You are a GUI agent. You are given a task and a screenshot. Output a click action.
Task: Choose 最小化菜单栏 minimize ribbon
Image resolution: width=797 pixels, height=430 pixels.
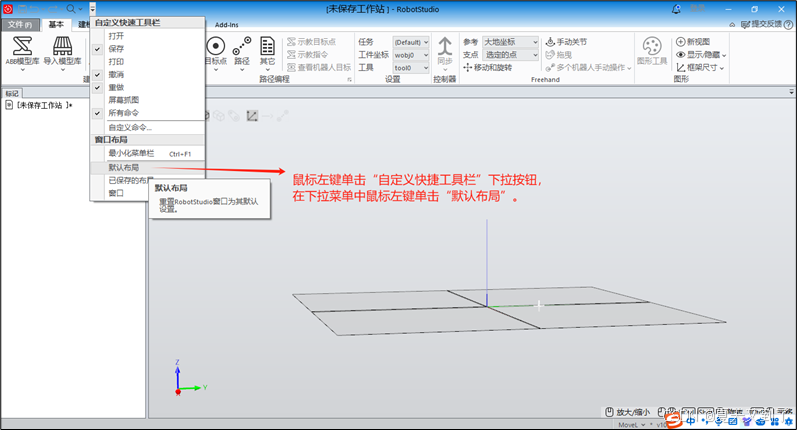click(x=147, y=153)
